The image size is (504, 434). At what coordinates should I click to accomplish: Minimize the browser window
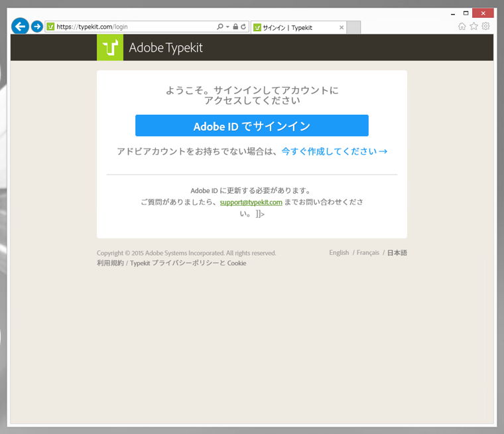(x=453, y=13)
